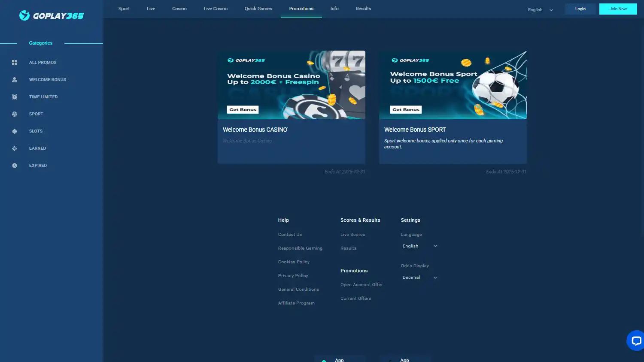This screenshot has width=644, height=362.
Task: Click the Welcome Bonus SPORT title
Action: 415,130
